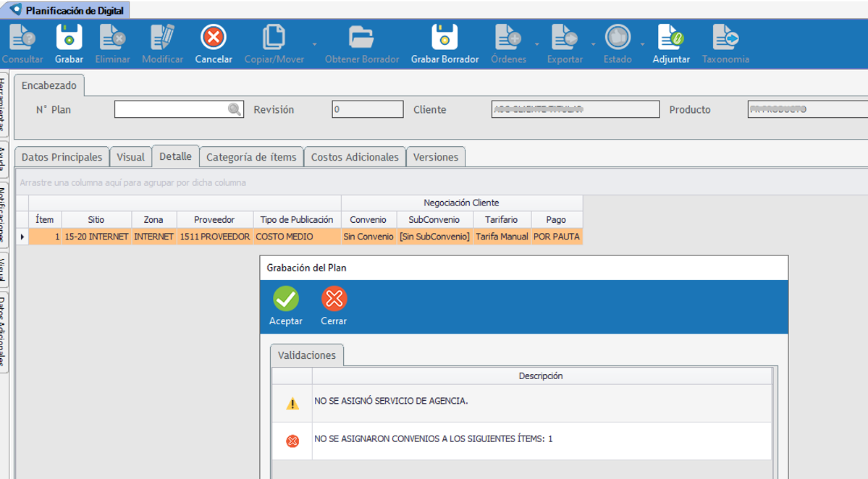Select the 'COSTO MEDIO' cell
Screen dimensions: 868x479
(297, 237)
